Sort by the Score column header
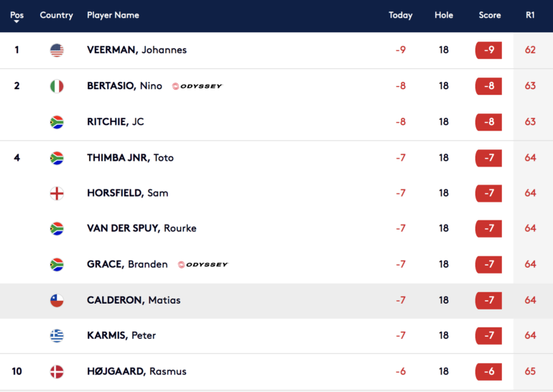This screenshot has width=553, height=392. (490, 15)
